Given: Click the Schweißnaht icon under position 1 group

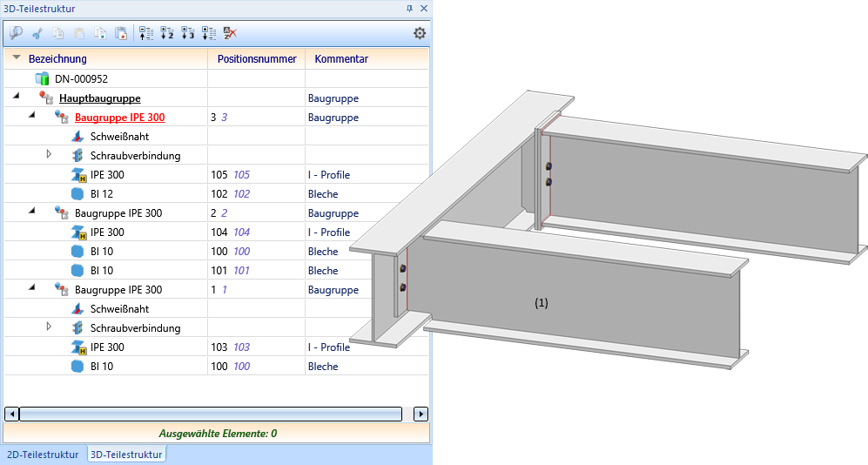Looking at the screenshot, I should [77, 309].
